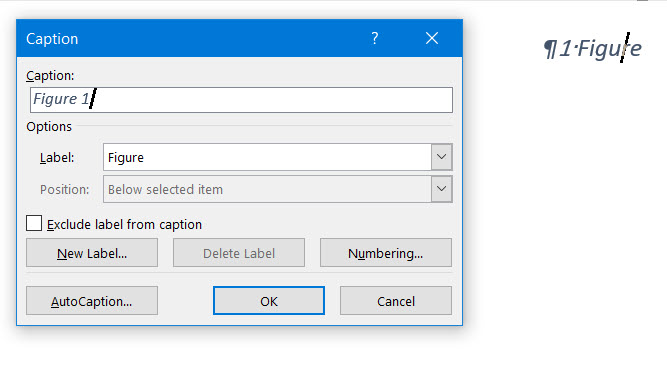Close the Caption dialog with X
This screenshot has width=667, height=374.
(x=432, y=38)
